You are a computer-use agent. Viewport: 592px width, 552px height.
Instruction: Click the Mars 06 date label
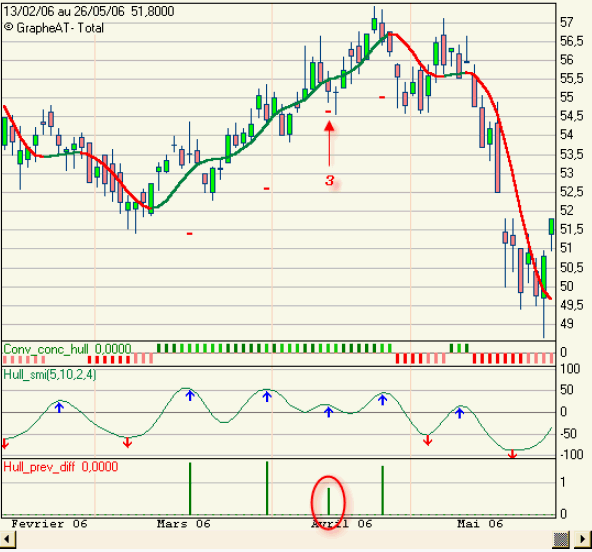183,524
